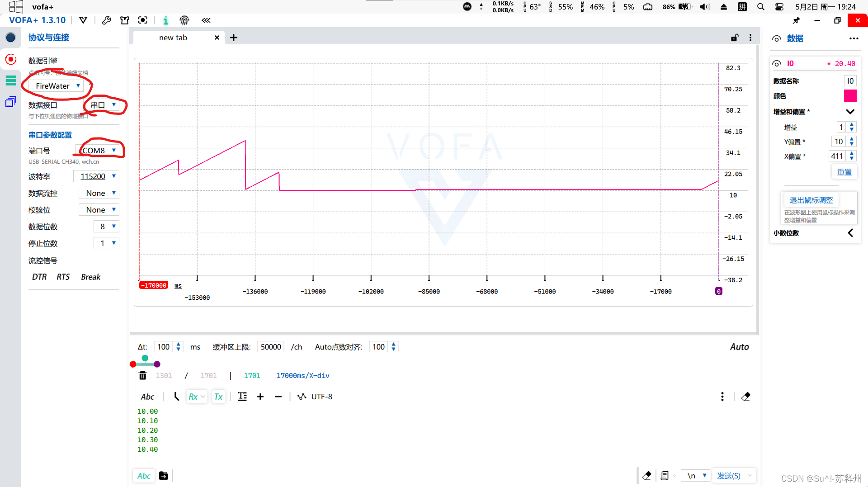The image size is (868, 487).
Task: Click the shirt skin theme icon
Action: [x=125, y=20]
